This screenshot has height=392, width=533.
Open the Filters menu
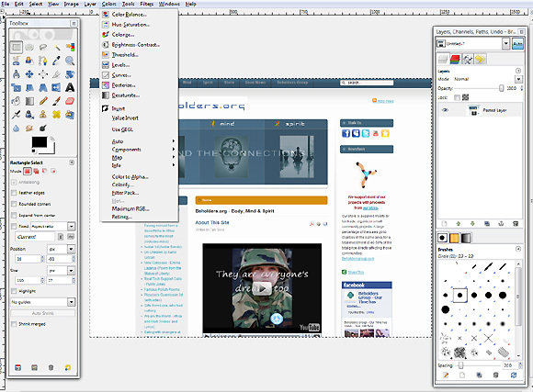pyautogui.click(x=146, y=4)
